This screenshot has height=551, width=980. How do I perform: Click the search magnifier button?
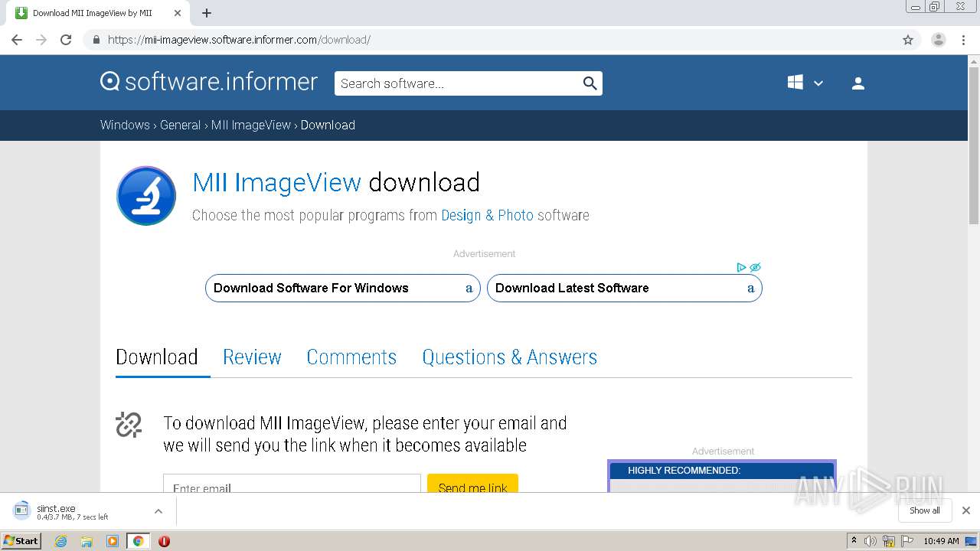pos(590,83)
